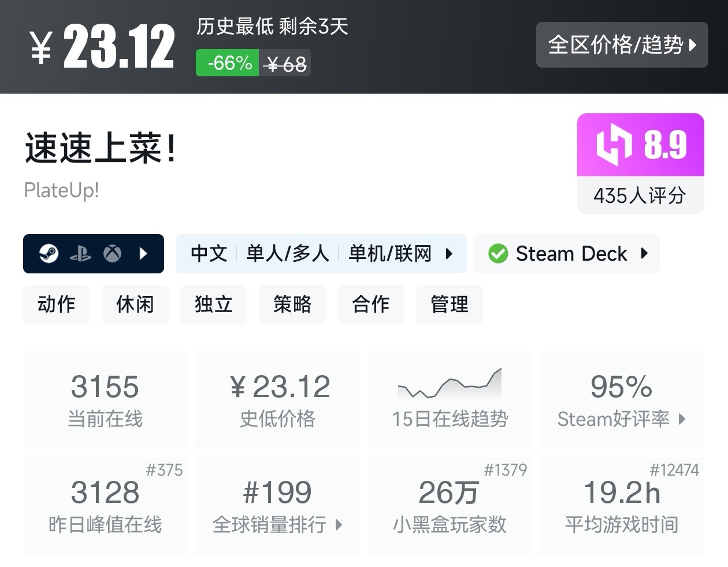This screenshot has height=567, width=728.
Task: Select the 休闲 genre tag
Action: click(x=135, y=304)
